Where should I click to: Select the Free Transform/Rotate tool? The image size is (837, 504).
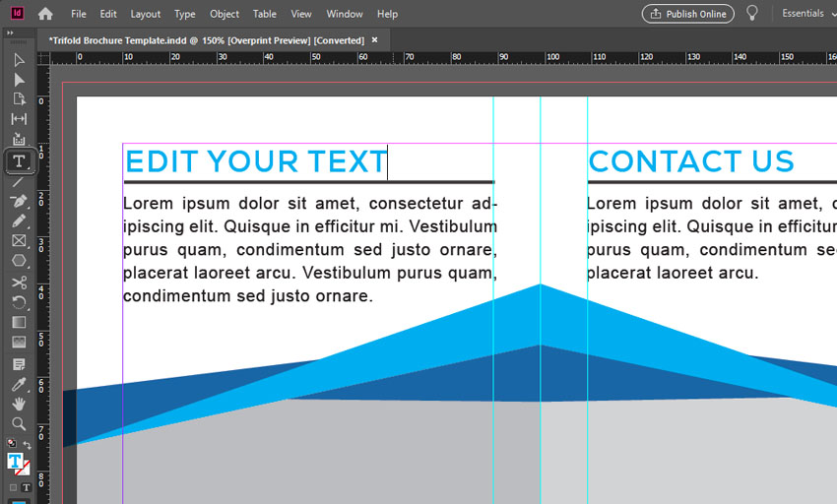tap(19, 302)
